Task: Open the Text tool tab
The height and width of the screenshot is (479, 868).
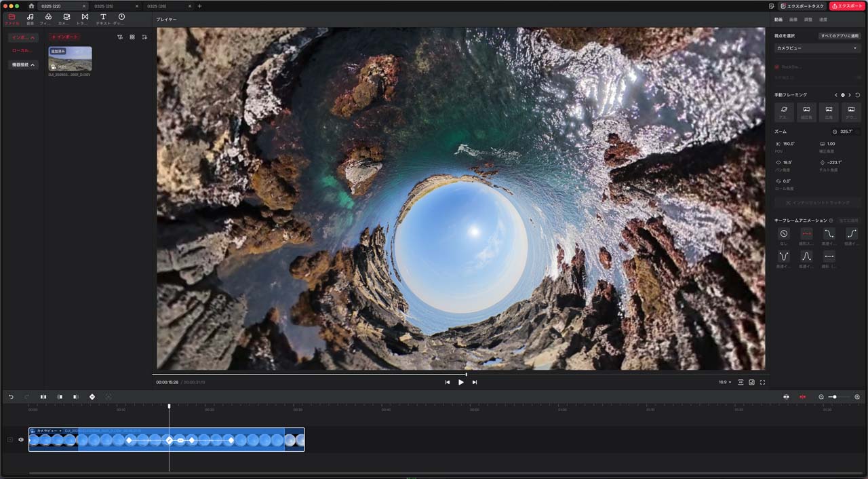Action: pyautogui.click(x=103, y=18)
